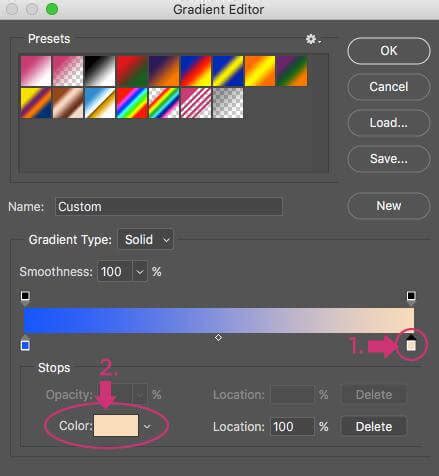Select the solid rainbow spectrum preset
This screenshot has width=439, height=476.
[132, 103]
